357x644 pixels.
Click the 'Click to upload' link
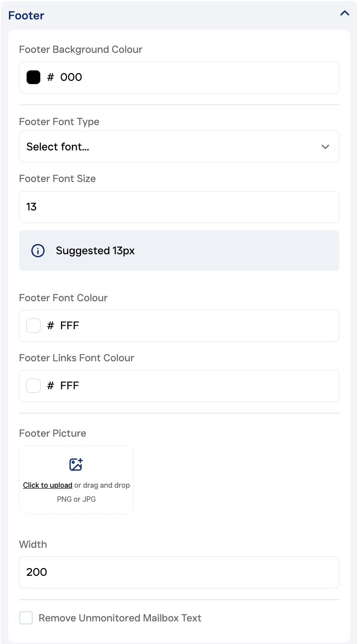pos(47,485)
